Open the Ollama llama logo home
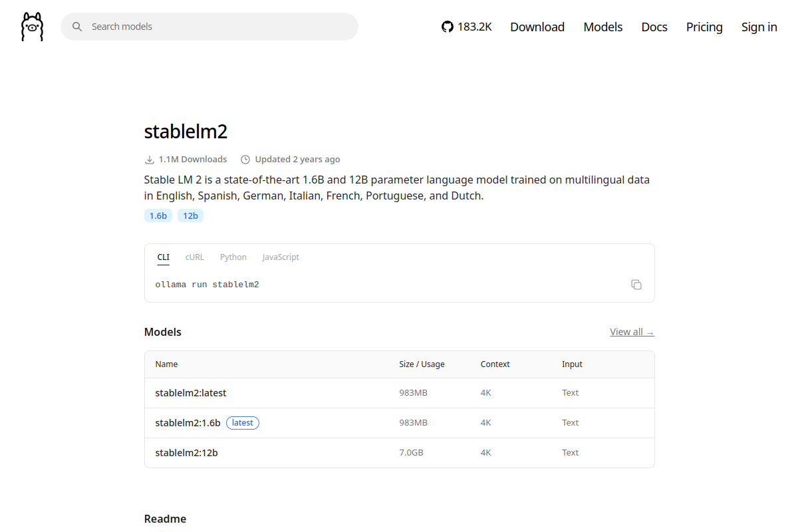 click(x=32, y=27)
